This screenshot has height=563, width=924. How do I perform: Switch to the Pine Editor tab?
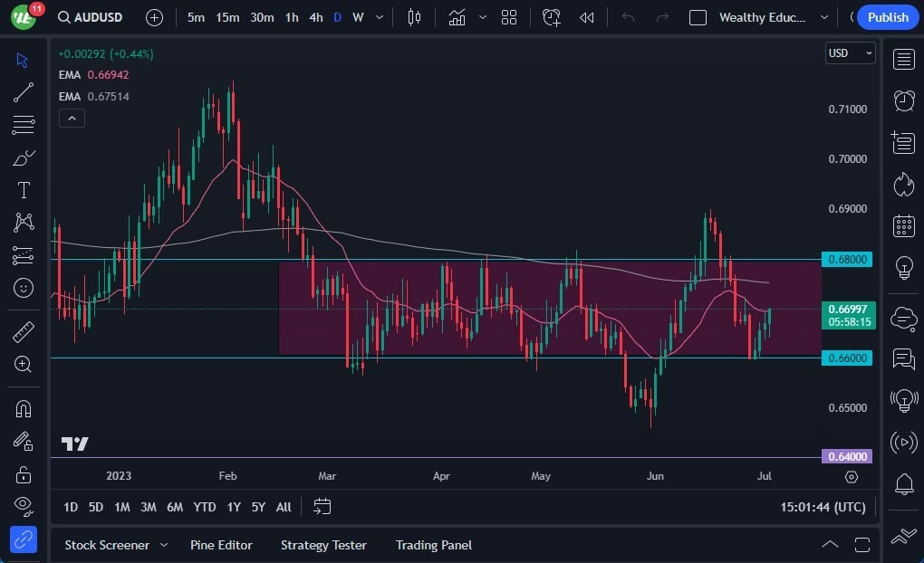(221, 545)
